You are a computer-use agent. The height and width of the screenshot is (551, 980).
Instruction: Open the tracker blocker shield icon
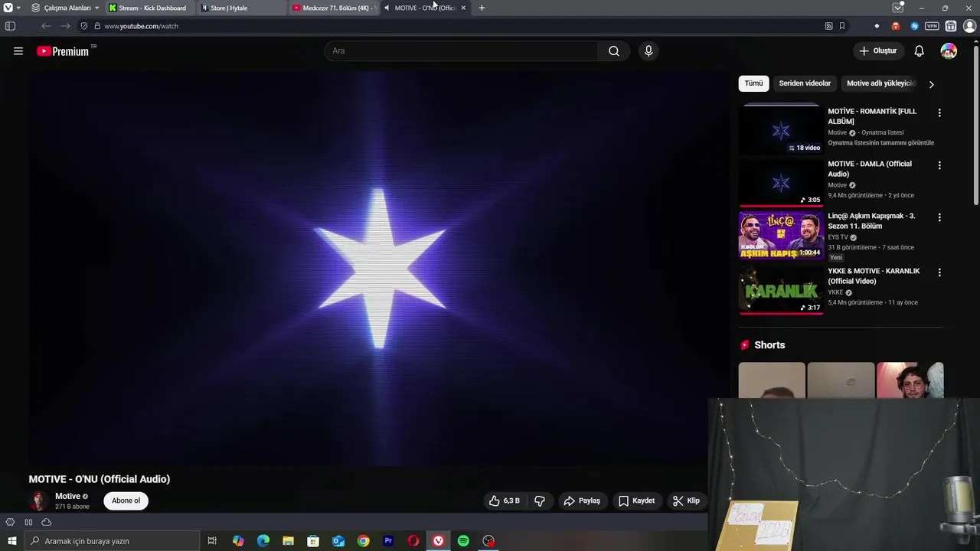coord(84,26)
